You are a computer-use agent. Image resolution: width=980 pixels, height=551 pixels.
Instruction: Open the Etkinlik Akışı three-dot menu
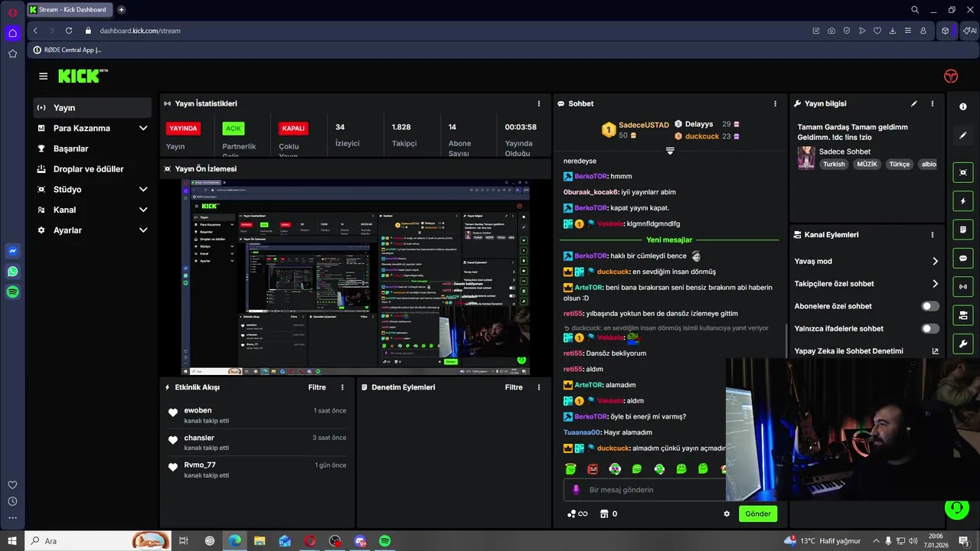342,387
